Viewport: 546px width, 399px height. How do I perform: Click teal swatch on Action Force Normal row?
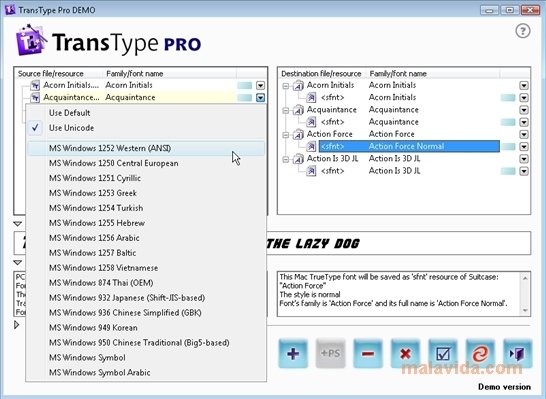click(x=508, y=147)
